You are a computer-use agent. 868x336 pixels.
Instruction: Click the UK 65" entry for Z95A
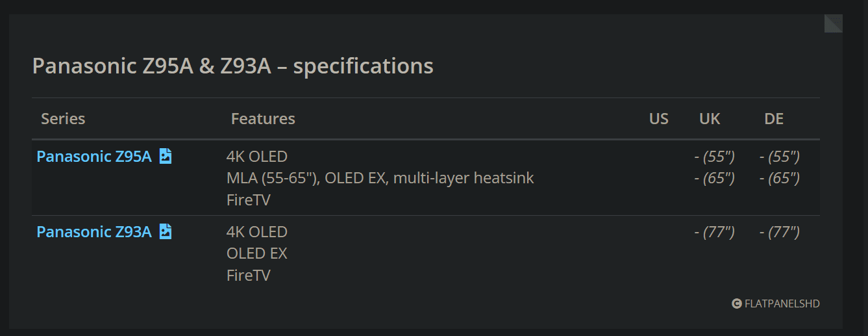pos(714,178)
